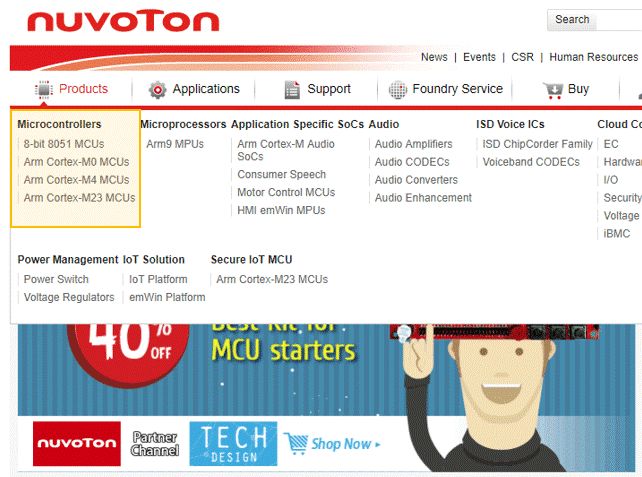Open the Products menu
Viewport: 642px width, 477px height.
coord(83,89)
